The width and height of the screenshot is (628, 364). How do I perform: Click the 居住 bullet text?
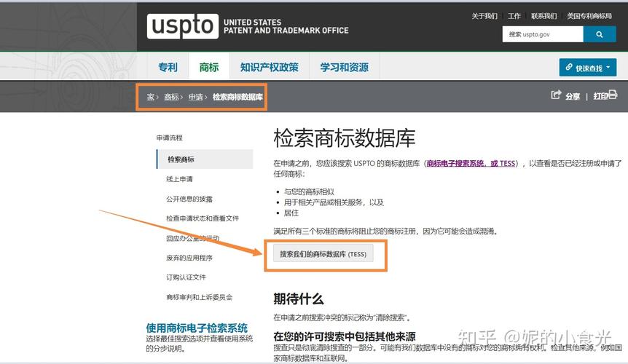tap(291, 213)
